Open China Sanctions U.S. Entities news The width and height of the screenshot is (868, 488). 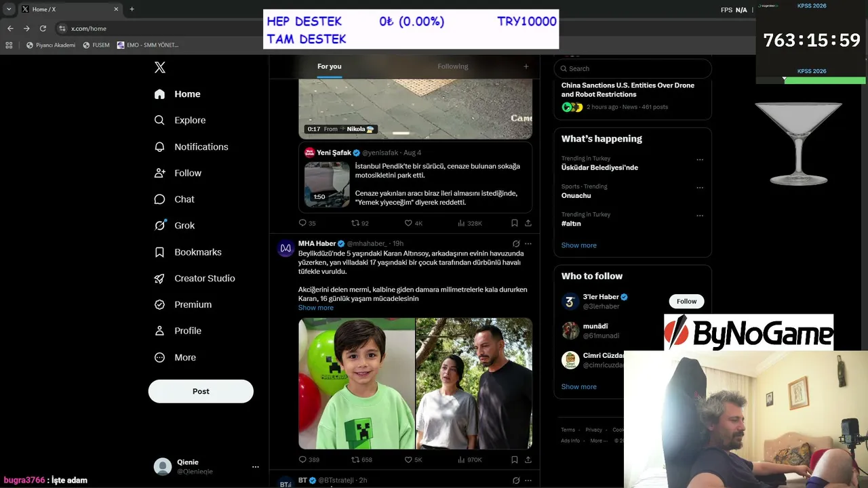628,89
